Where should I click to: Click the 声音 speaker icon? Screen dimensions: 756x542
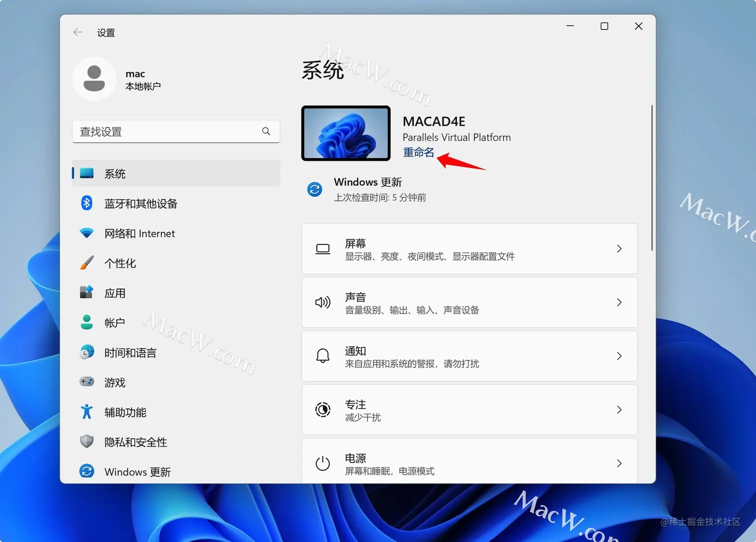(x=323, y=302)
